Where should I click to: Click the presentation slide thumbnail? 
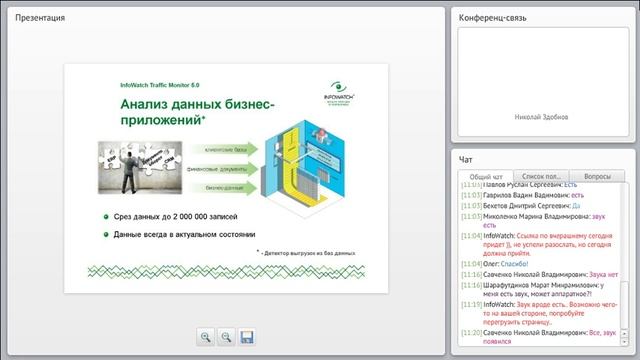(226, 178)
